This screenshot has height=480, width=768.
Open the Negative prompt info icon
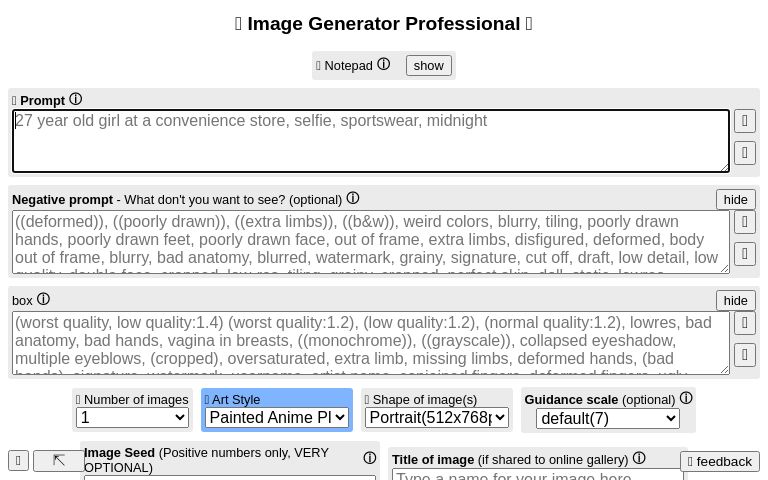click(353, 199)
